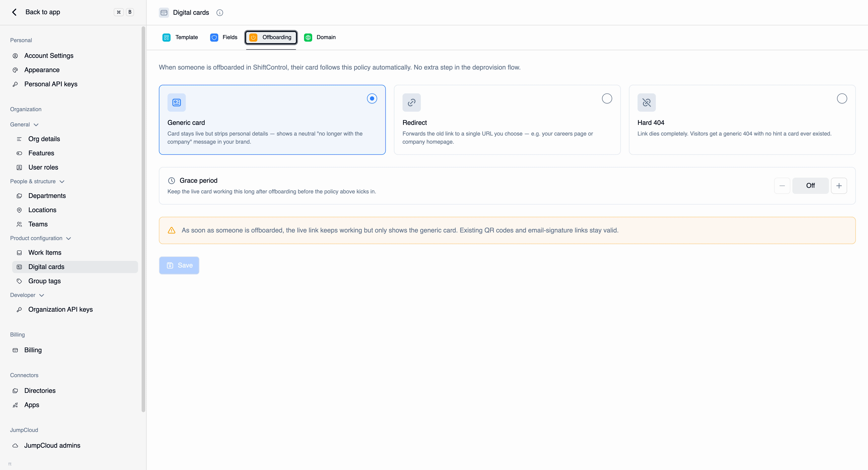Click the JumpCloud admins cloud icon
Image resolution: width=868 pixels, height=470 pixels.
(15, 446)
